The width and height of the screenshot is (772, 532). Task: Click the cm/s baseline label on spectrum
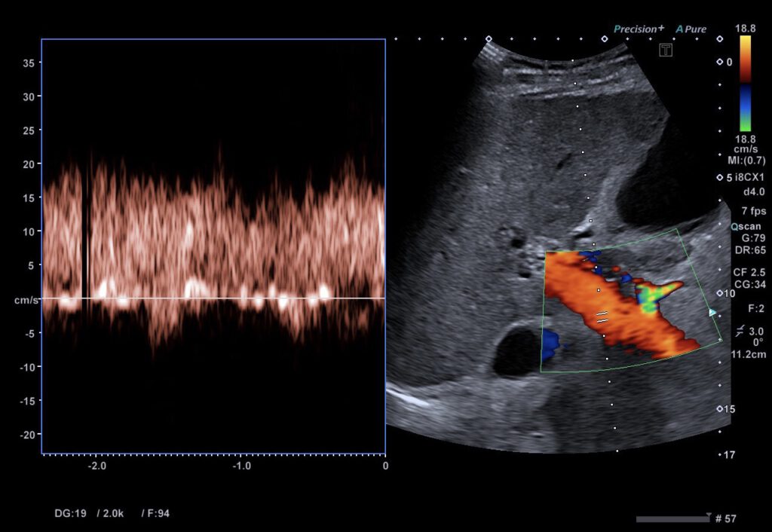26,300
